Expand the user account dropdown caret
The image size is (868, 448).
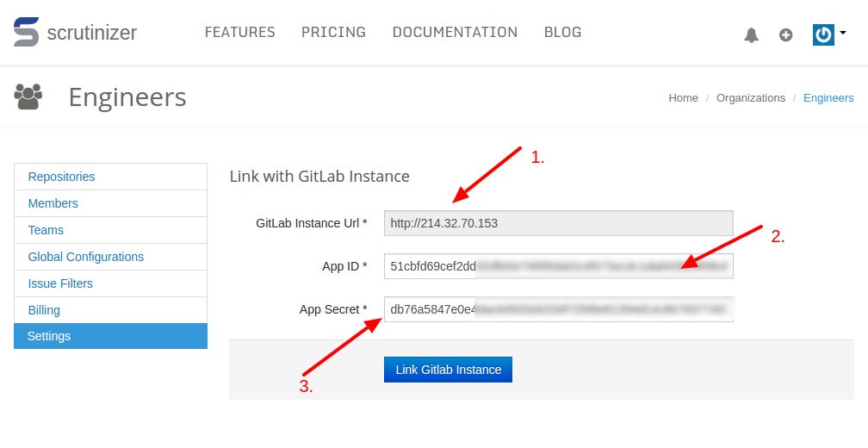[x=842, y=33]
